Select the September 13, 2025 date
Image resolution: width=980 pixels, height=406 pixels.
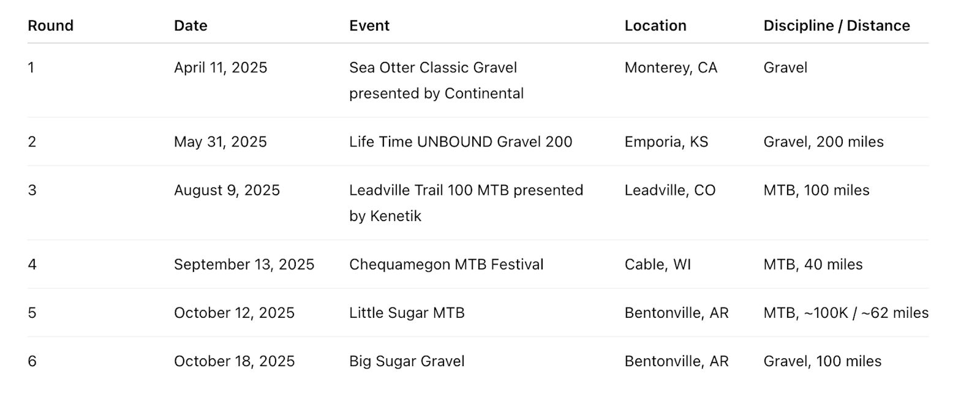coord(244,264)
